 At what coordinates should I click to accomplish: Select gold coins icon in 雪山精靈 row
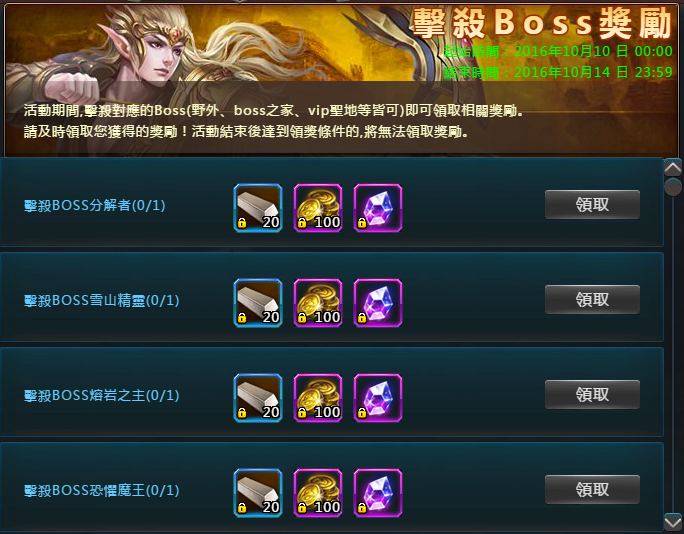(318, 303)
